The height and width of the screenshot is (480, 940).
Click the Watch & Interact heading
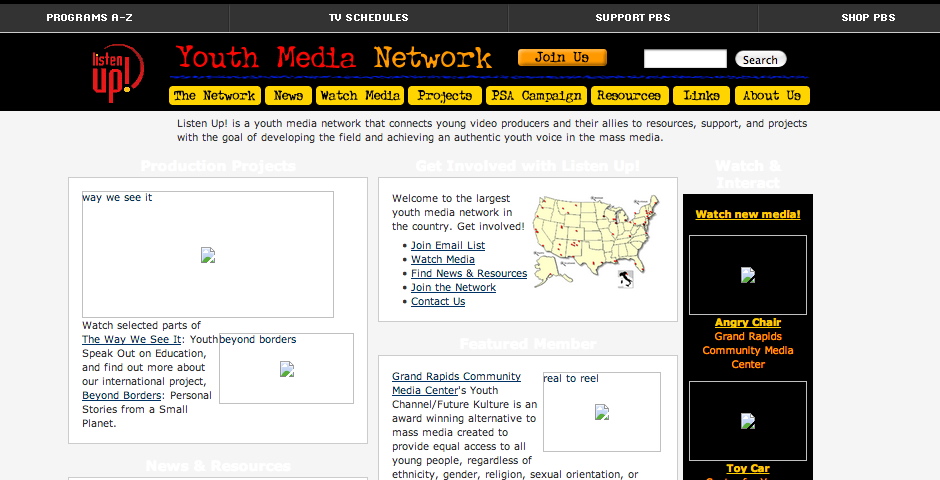pos(748,174)
